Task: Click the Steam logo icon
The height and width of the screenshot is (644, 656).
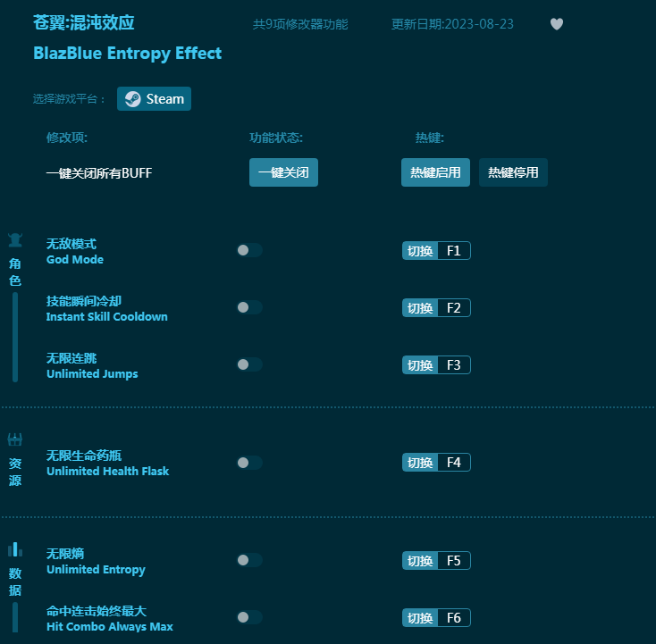Action: pos(132,99)
